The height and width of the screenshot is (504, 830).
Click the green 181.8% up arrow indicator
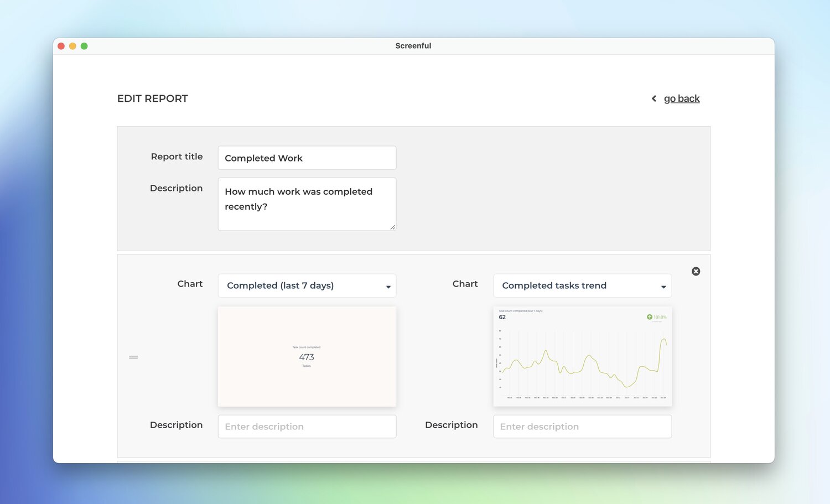point(650,317)
